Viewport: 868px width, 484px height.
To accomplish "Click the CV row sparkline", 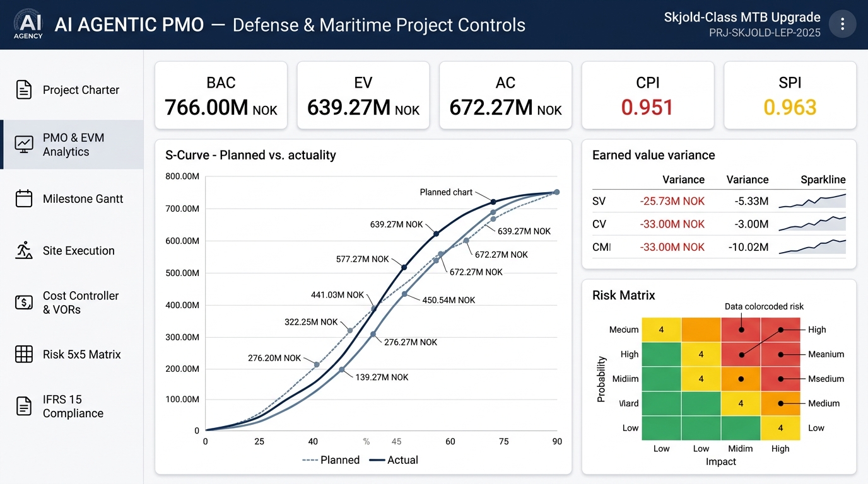I will [812, 224].
